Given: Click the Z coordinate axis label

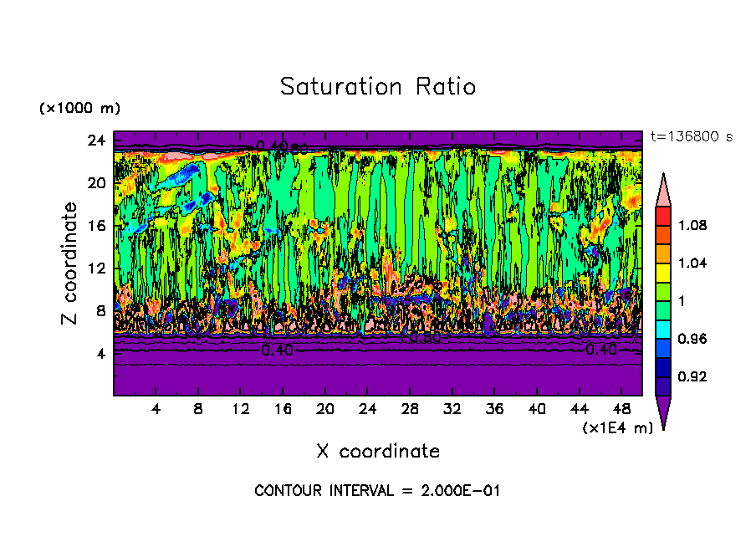Looking at the screenshot, I should click(x=69, y=263).
